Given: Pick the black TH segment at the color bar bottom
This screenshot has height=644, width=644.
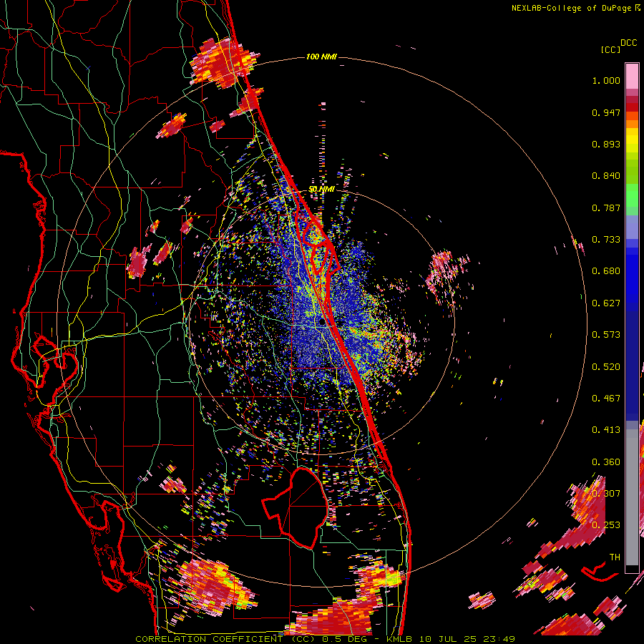Looking at the screenshot, I should coord(632,569).
